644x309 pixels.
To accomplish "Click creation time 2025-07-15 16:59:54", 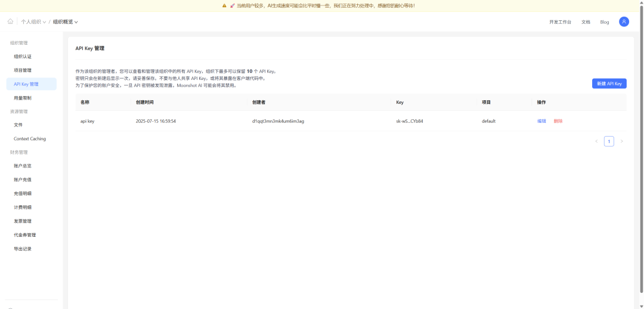I will tap(156, 121).
